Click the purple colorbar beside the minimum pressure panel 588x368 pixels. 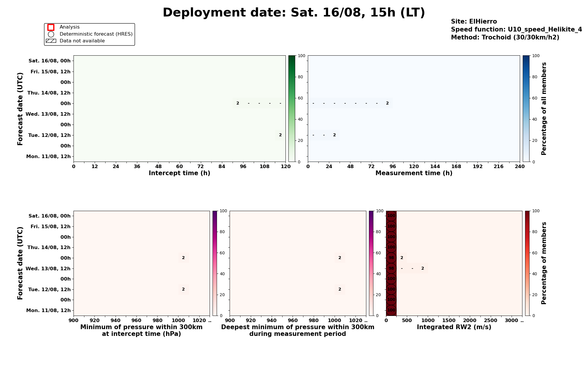coord(215,263)
